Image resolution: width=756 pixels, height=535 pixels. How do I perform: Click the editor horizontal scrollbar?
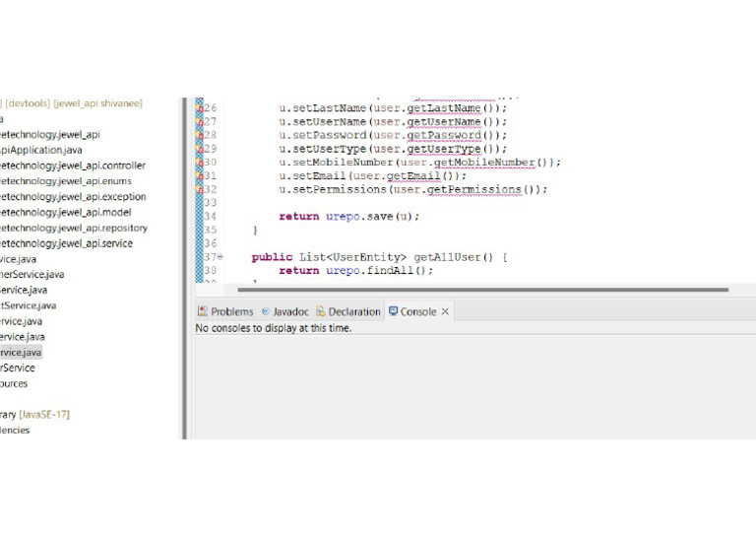point(482,290)
